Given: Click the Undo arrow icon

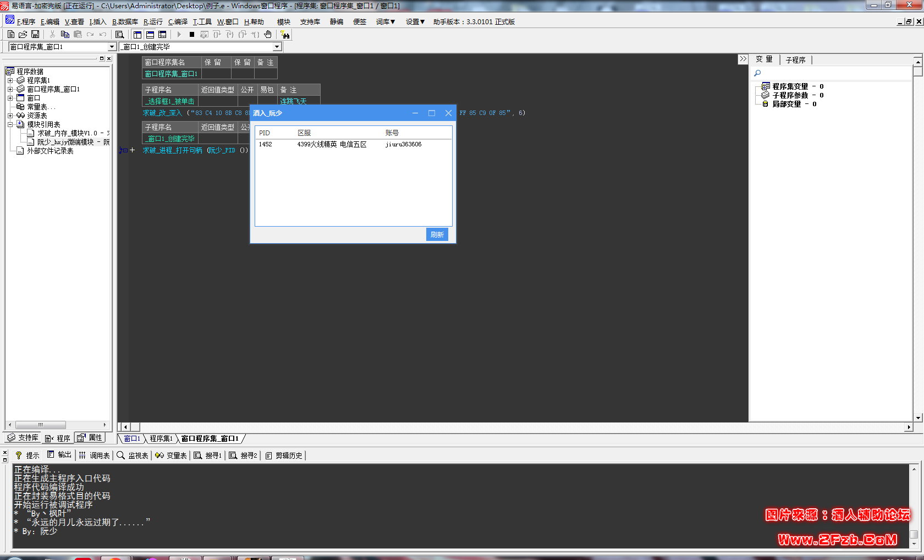Looking at the screenshot, I should 103,34.
